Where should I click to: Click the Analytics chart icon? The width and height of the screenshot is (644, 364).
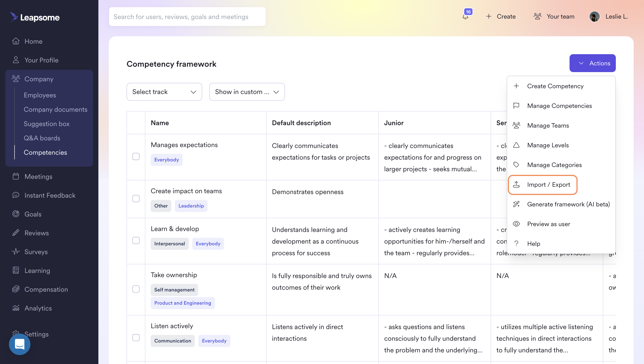16,308
